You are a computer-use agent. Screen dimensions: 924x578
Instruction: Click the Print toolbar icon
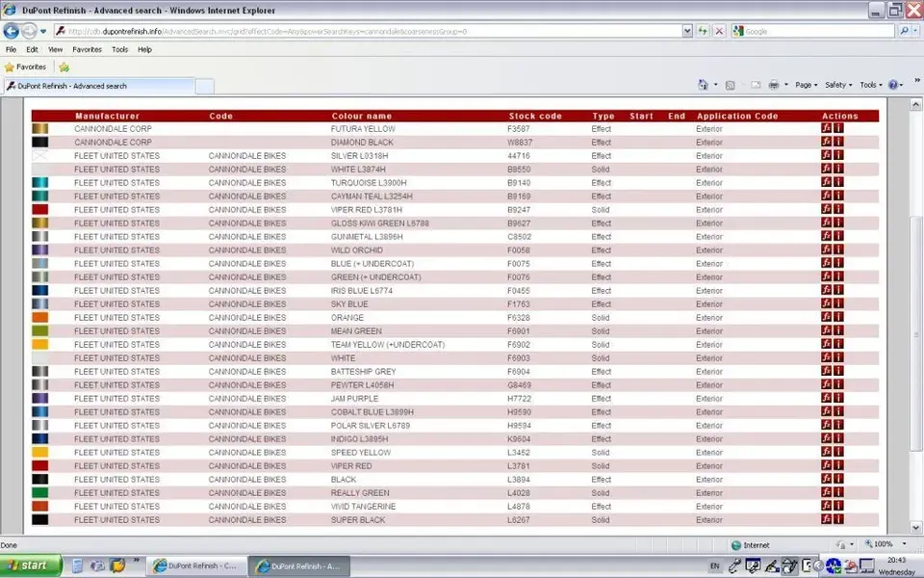tap(774, 85)
